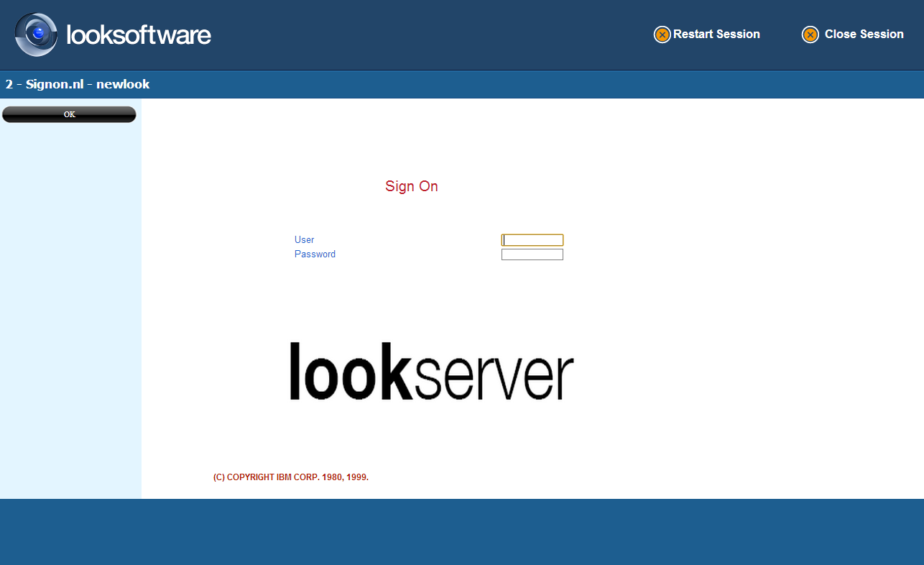Restart the session via Restart Session link
This screenshot has height=565, width=924.
click(x=716, y=34)
